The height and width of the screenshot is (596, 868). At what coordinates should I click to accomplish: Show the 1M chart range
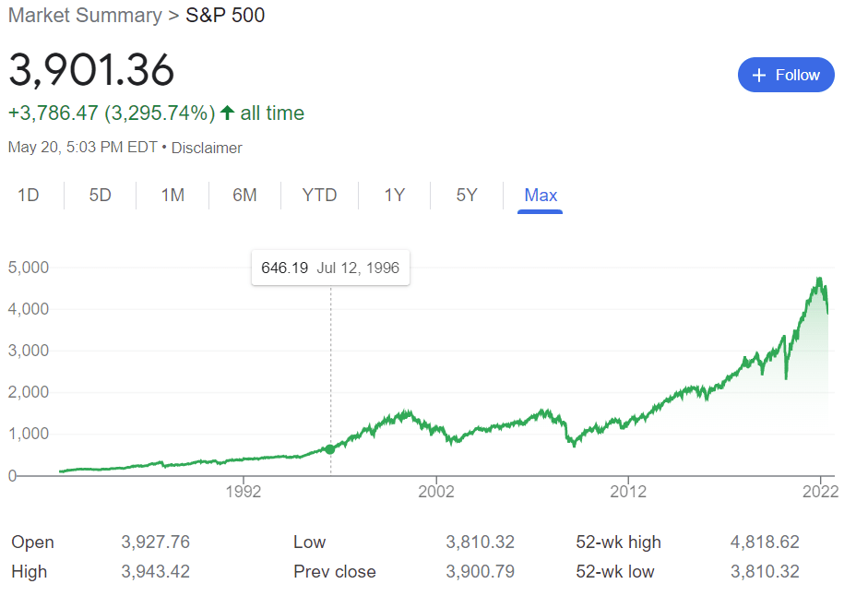[172, 195]
